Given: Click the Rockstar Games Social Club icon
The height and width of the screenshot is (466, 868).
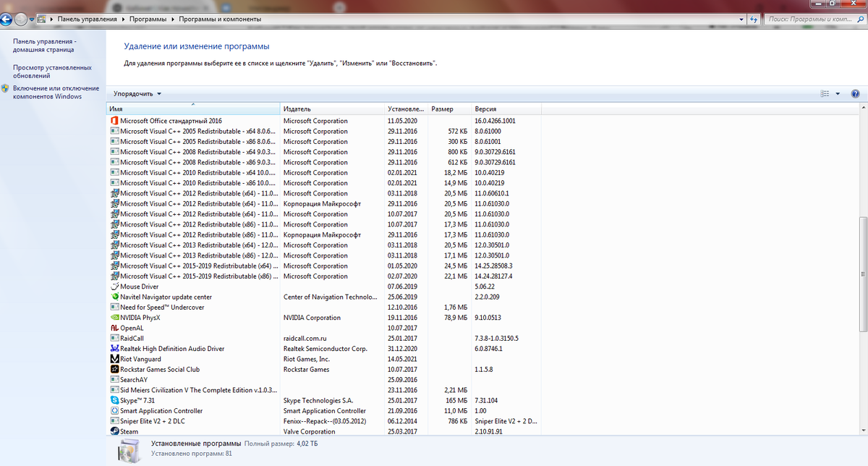Looking at the screenshot, I should pyautogui.click(x=114, y=369).
